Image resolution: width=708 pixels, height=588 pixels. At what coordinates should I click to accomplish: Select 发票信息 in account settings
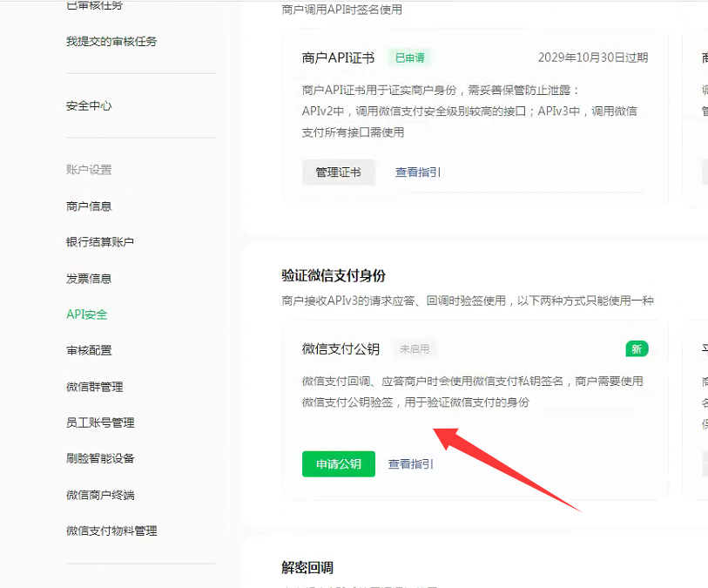pos(89,279)
